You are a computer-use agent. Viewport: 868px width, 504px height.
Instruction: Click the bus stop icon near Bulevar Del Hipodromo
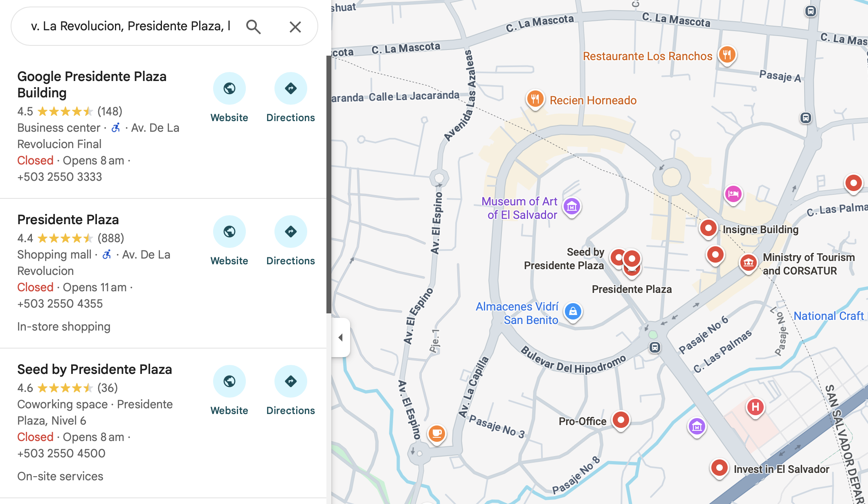[655, 347]
